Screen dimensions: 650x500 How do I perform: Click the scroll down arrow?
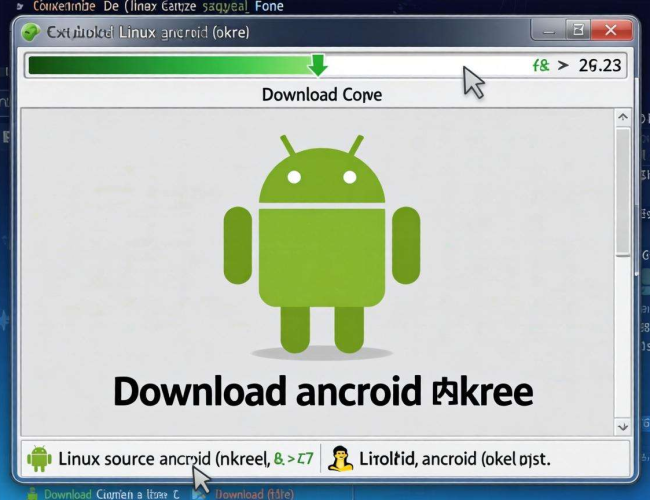[623, 427]
